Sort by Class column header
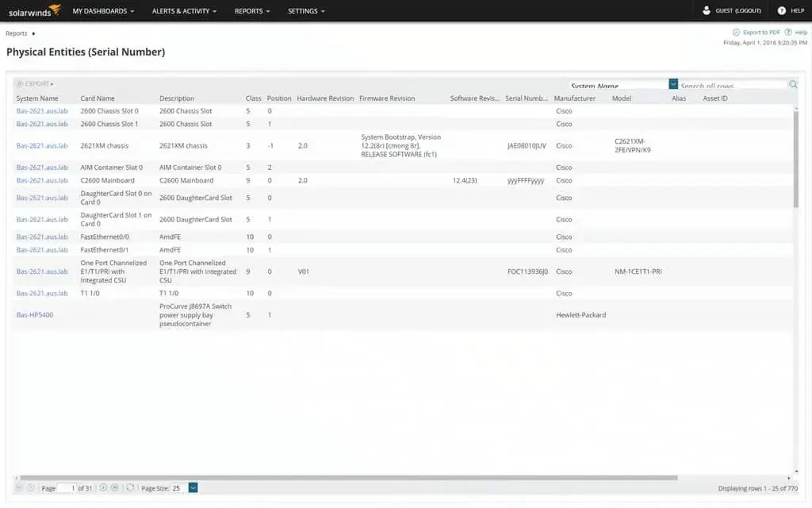The width and height of the screenshot is (812, 508). 253,98
